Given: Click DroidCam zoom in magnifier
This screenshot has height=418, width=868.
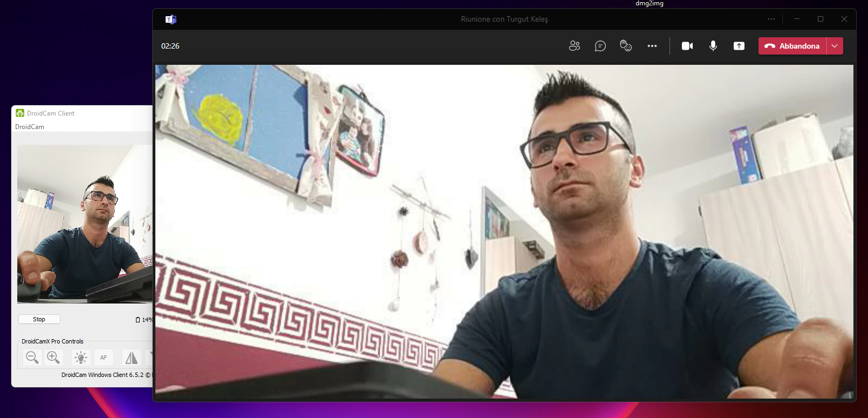Looking at the screenshot, I should [x=53, y=357].
